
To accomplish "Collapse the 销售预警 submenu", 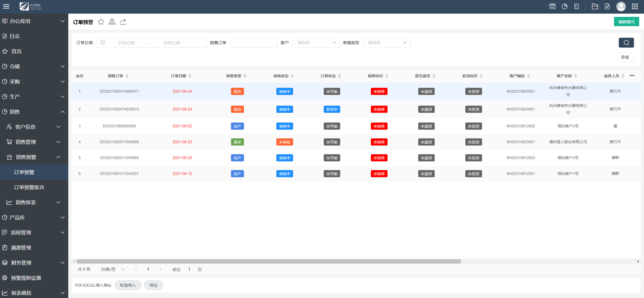I will point(34,157).
